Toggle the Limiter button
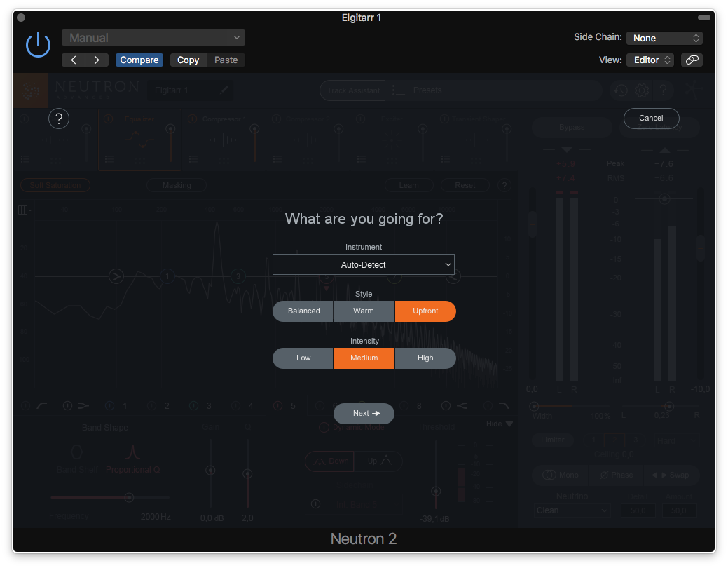The height and width of the screenshot is (568, 728). pos(553,440)
